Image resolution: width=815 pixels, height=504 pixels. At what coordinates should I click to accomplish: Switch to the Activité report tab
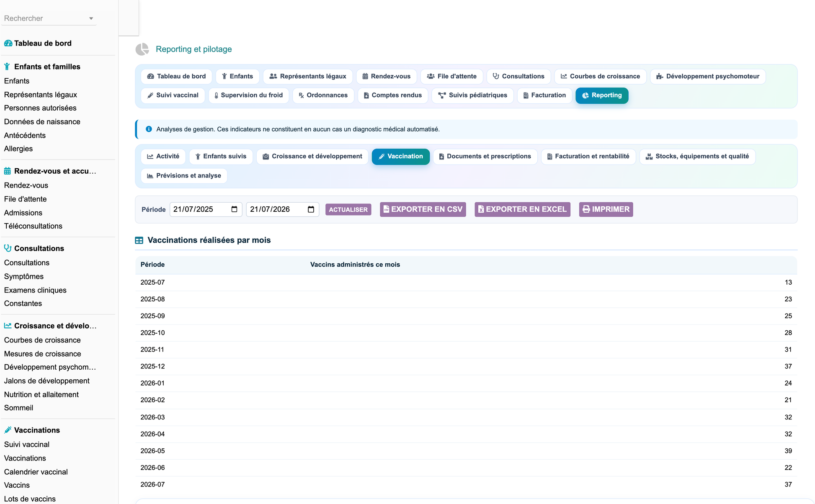(163, 157)
